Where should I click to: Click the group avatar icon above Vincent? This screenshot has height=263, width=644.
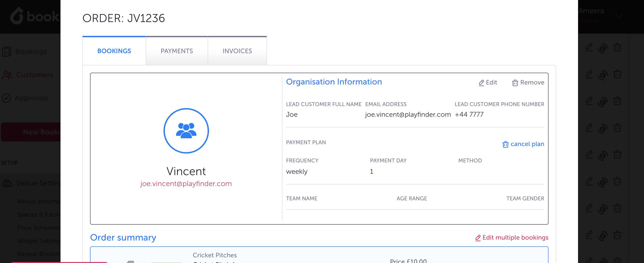[186, 131]
